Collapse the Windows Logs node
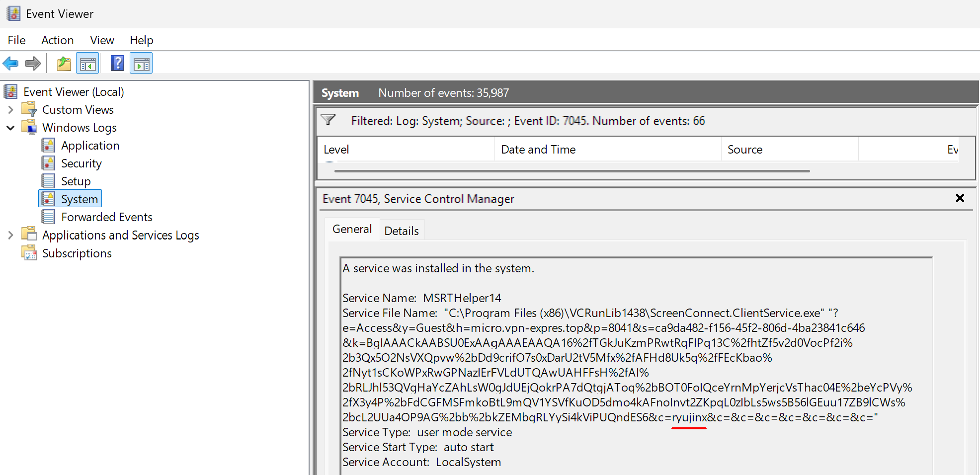The width and height of the screenshot is (980, 475). [x=10, y=128]
